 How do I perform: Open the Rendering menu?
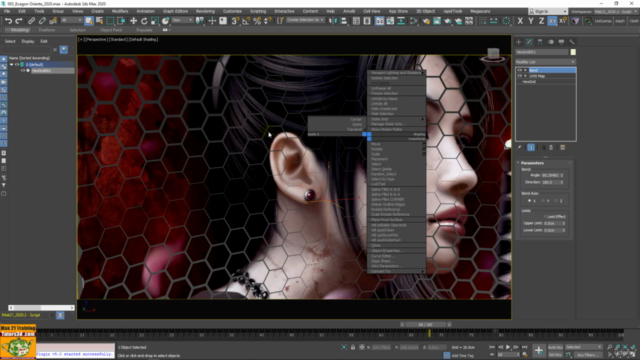click(x=205, y=11)
